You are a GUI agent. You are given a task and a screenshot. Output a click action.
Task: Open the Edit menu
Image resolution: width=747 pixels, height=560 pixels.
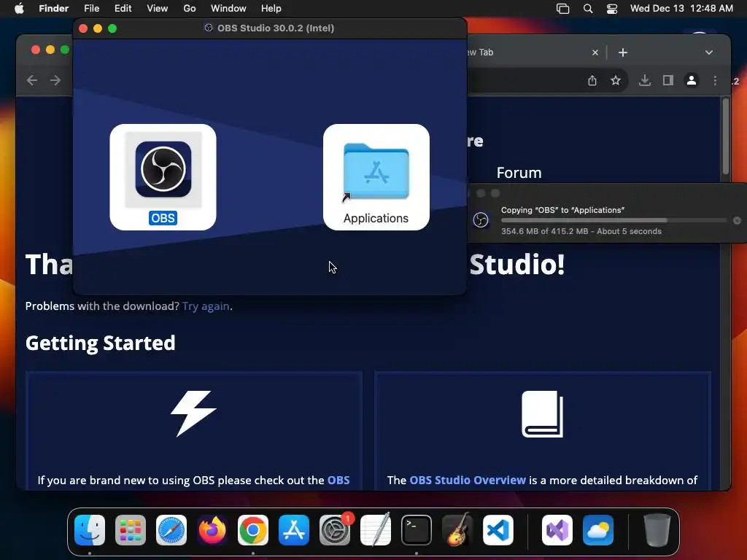coord(123,9)
